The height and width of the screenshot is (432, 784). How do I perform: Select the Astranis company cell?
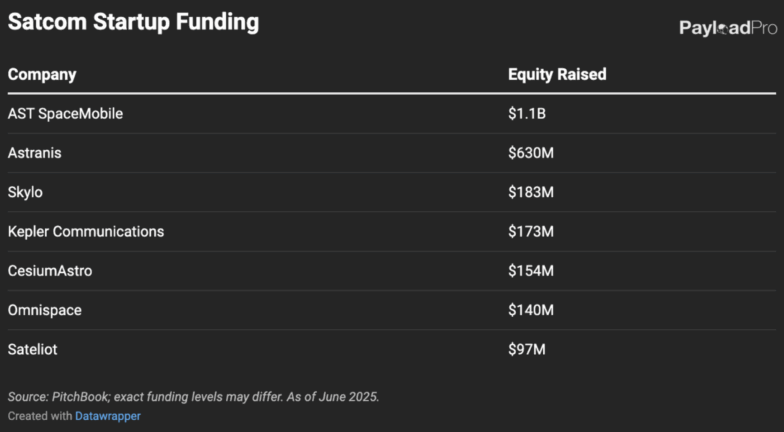tap(35, 153)
